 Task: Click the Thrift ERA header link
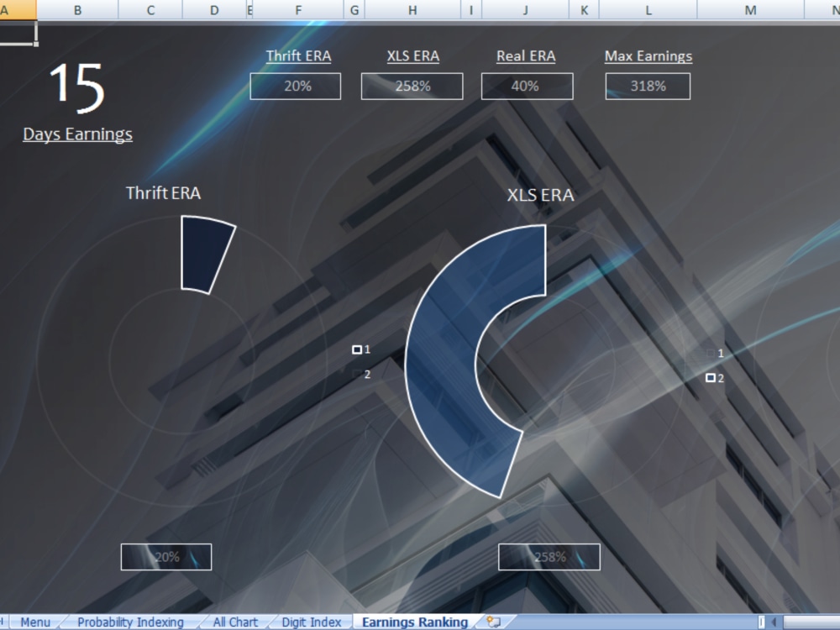coord(297,55)
